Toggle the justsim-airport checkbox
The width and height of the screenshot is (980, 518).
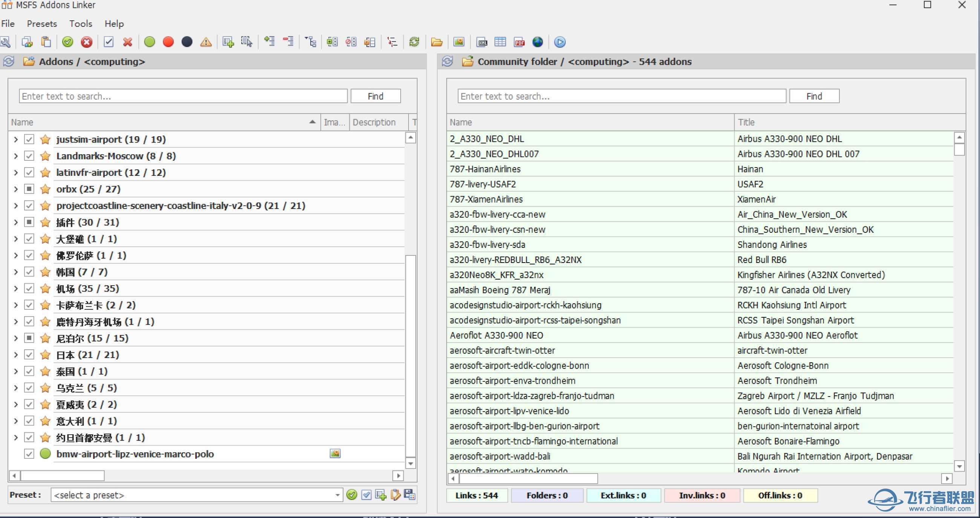(29, 139)
